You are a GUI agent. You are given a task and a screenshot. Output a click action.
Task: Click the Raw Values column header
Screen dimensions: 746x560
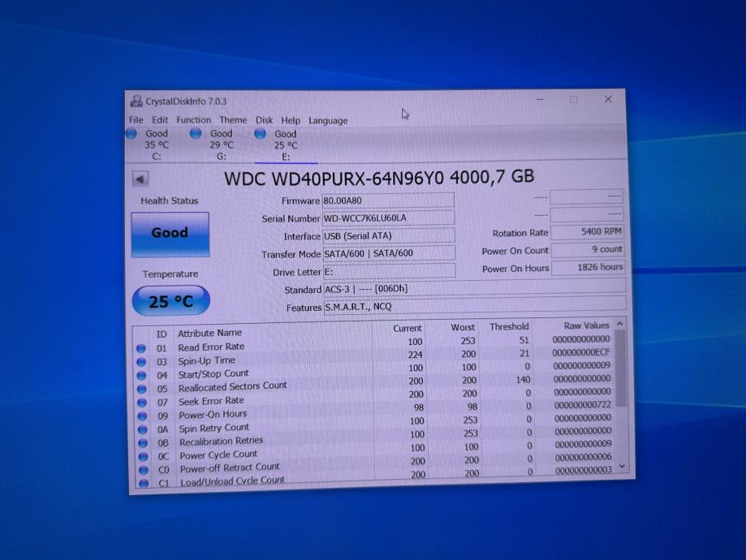(586, 325)
